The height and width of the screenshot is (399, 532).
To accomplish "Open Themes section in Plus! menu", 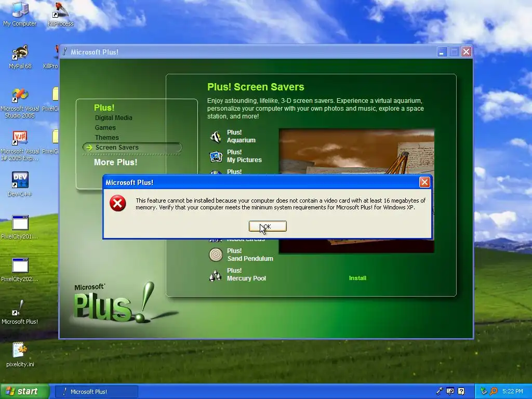I will pyautogui.click(x=107, y=137).
